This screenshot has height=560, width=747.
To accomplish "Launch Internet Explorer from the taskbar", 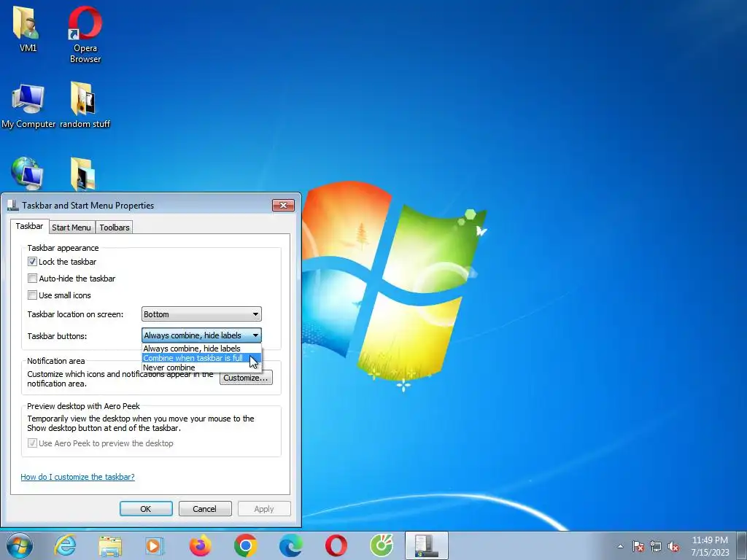I will click(x=65, y=545).
